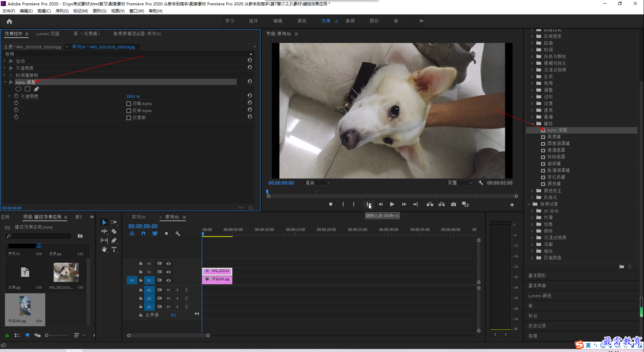Image resolution: width=644 pixels, height=352 pixels.
Task: Create ellipse mask for Alpha 调整
Action: pos(18,89)
